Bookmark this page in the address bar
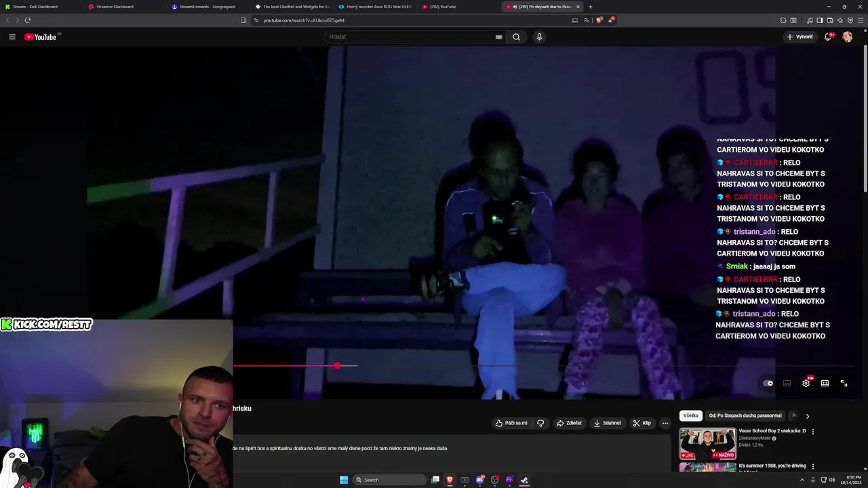 pyautogui.click(x=243, y=20)
